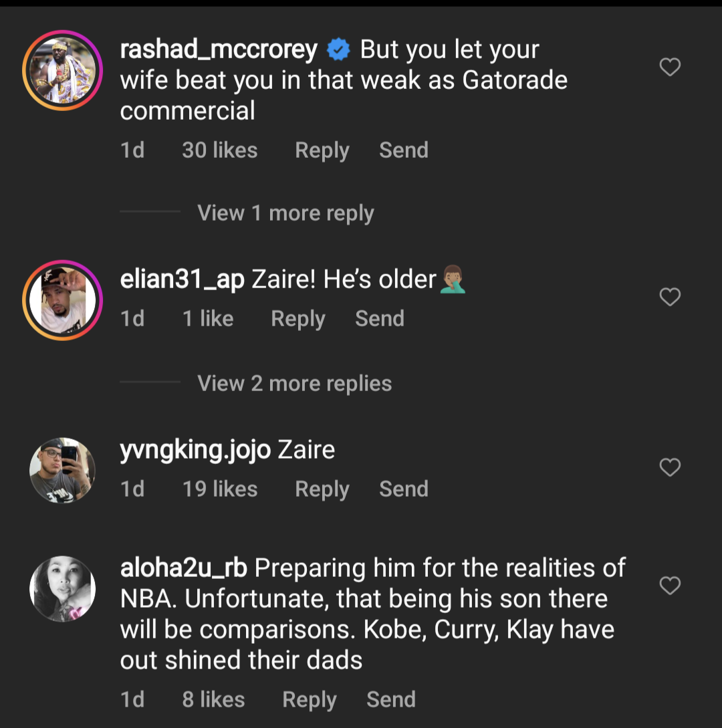Check 8 likes on aloha2u_rb's comment
722x728 pixels.
click(x=213, y=699)
